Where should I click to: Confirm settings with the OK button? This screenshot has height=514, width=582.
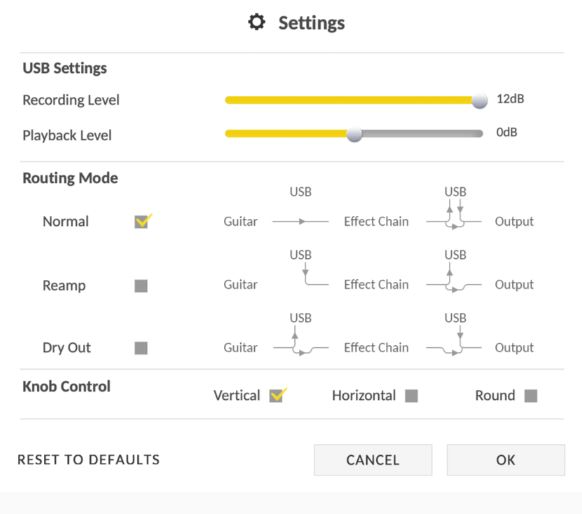point(506,460)
